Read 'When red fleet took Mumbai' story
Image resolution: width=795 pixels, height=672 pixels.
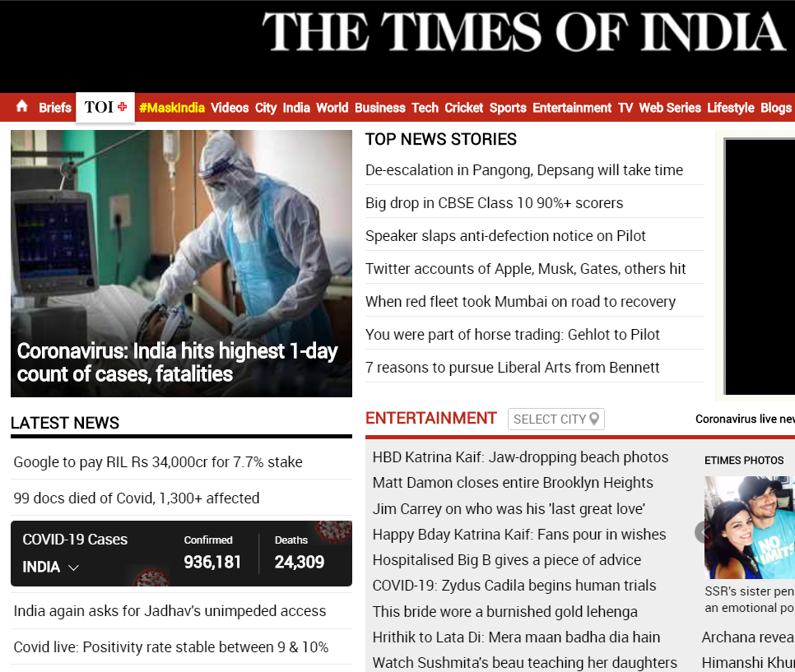[520, 302]
